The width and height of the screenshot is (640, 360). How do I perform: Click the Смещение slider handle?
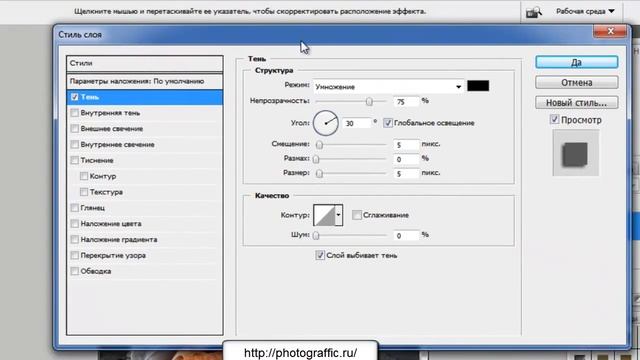[319, 145]
